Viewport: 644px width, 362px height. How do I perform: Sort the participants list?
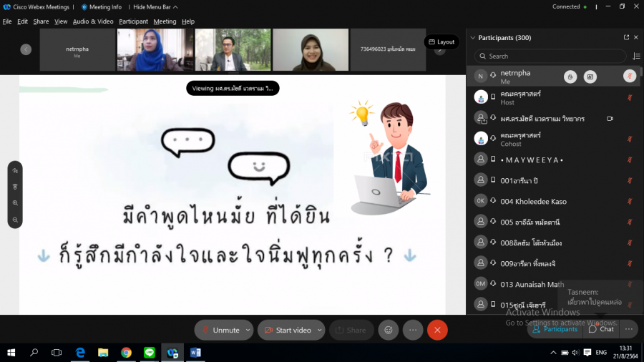point(634,56)
